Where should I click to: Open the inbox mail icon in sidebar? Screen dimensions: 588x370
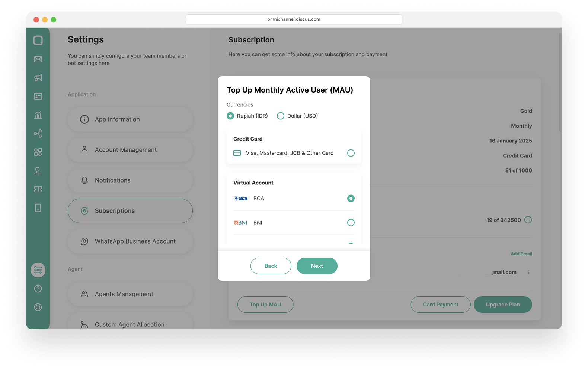(x=38, y=59)
